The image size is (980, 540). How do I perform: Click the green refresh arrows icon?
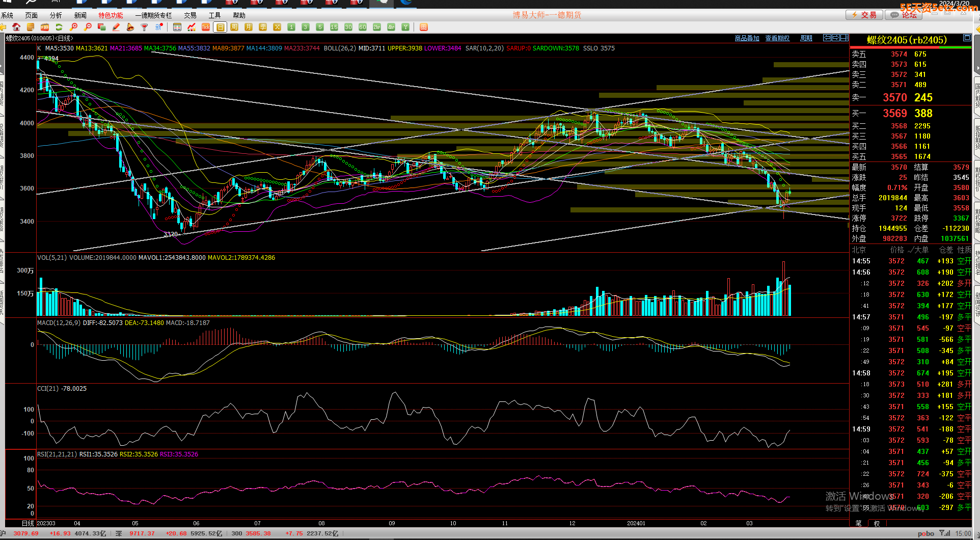(x=59, y=27)
